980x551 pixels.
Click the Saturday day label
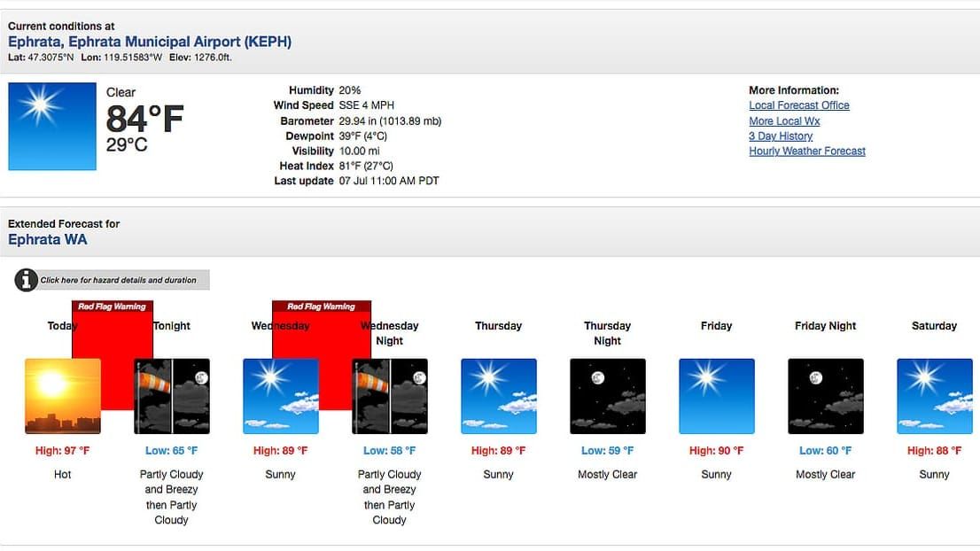pyautogui.click(x=935, y=326)
